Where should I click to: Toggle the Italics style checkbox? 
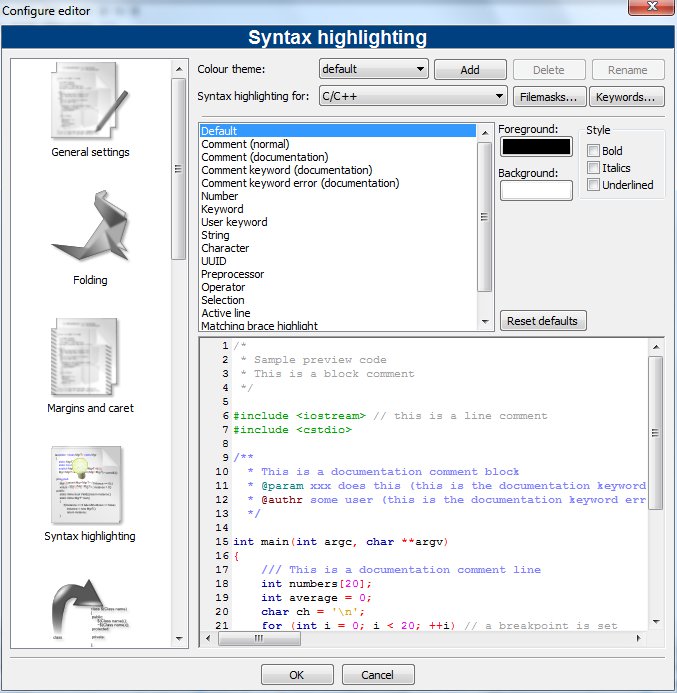[593, 168]
